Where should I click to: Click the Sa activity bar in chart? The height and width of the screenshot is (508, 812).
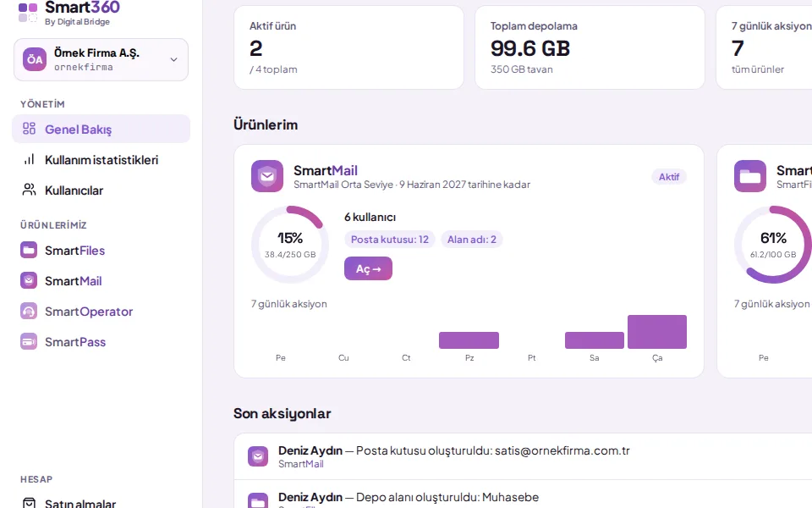click(x=595, y=340)
